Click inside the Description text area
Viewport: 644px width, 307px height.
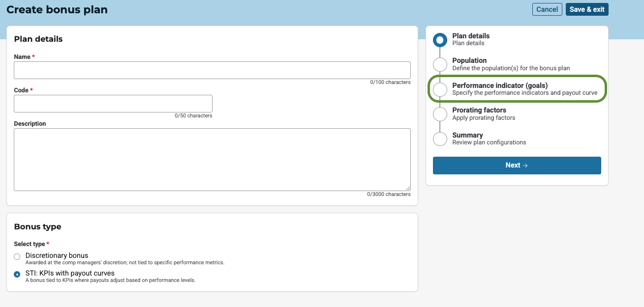pos(212,160)
